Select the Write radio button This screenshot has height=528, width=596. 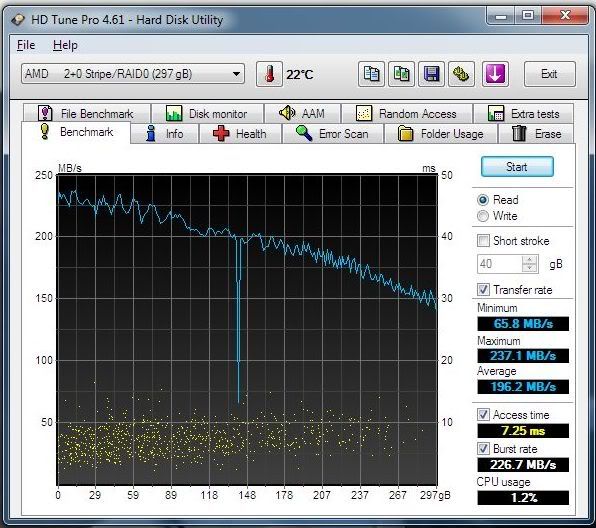point(483,216)
